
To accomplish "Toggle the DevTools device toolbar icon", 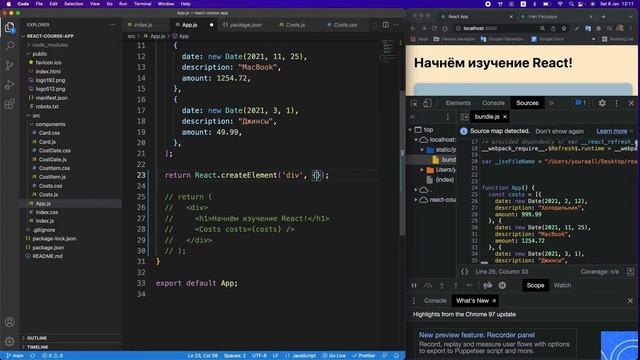I will tap(427, 103).
